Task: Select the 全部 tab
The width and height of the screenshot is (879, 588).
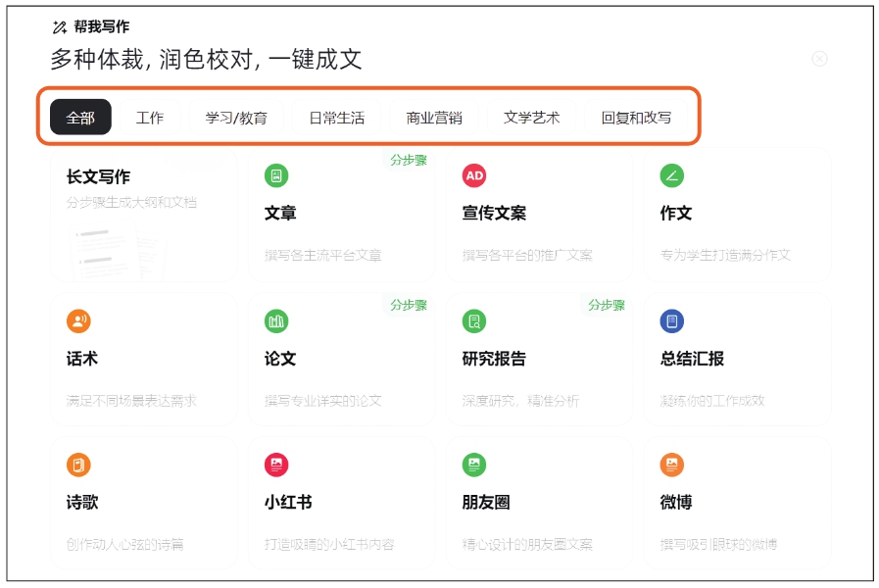Action: click(x=80, y=118)
